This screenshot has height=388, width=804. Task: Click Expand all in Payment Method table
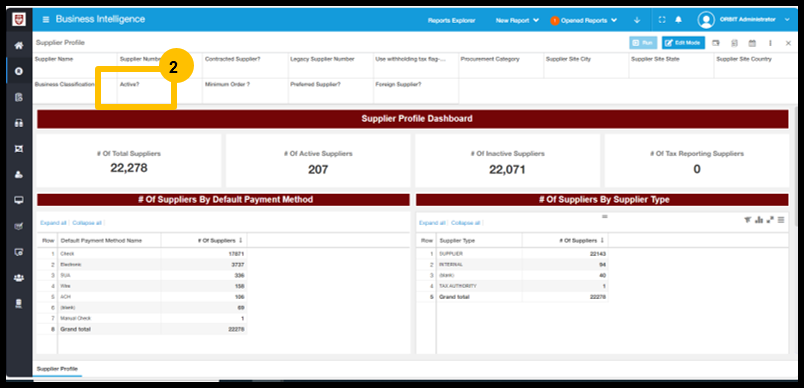coord(53,223)
